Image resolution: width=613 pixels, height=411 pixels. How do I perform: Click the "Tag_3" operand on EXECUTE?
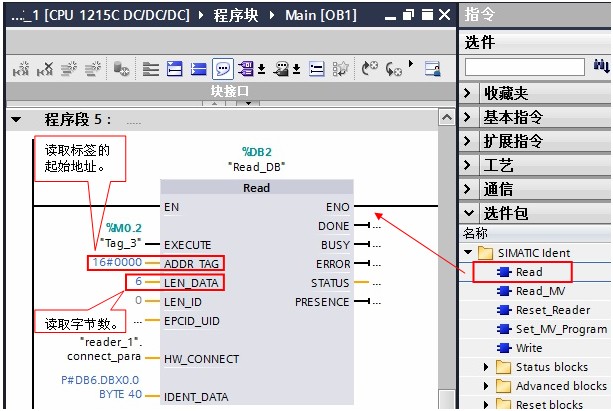tap(120, 244)
